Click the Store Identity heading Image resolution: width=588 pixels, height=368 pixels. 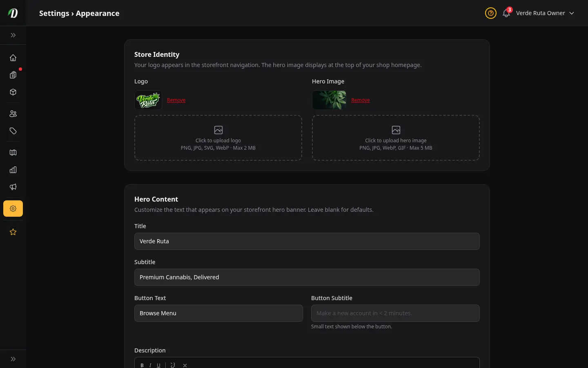click(157, 54)
